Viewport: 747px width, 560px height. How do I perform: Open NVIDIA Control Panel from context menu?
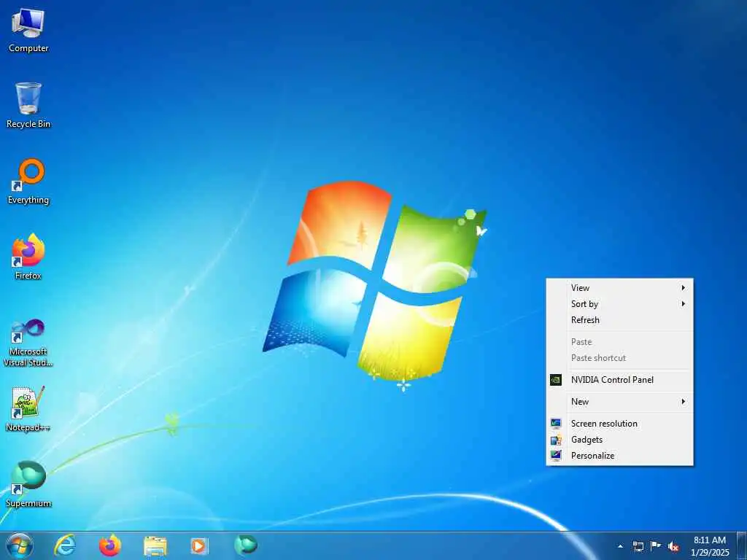tap(619, 379)
